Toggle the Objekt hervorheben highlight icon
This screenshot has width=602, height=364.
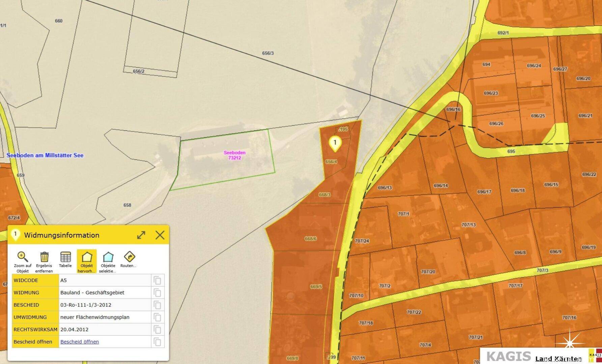[x=87, y=257]
